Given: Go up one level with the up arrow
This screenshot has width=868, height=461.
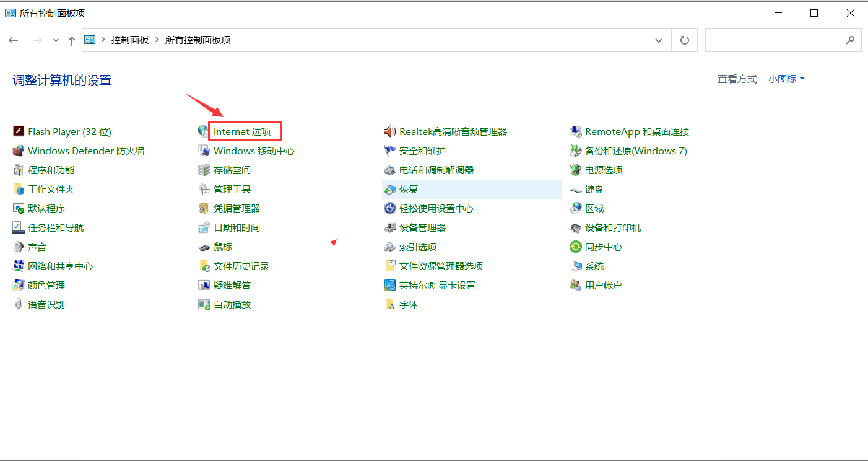Looking at the screenshot, I should click(x=71, y=40).
